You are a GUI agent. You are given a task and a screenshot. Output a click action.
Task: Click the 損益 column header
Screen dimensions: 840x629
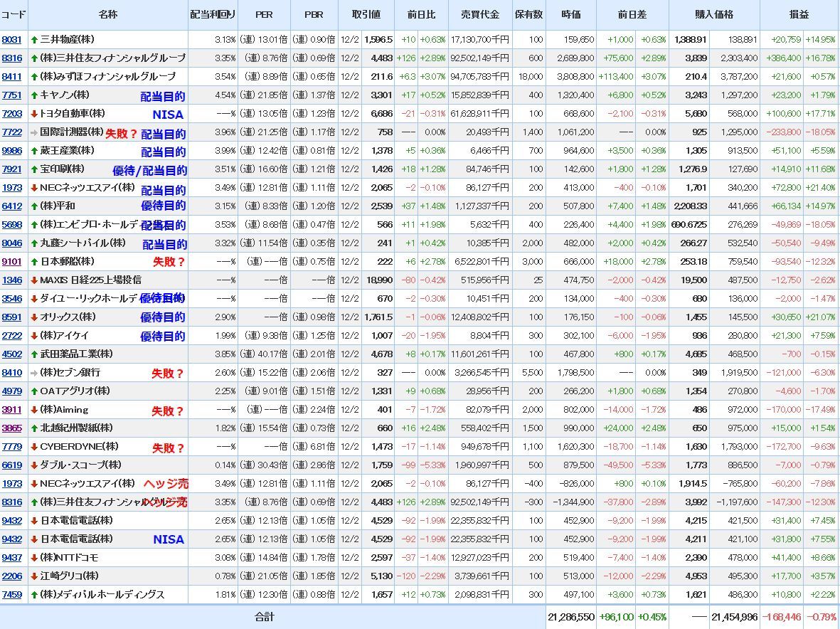click(799, 14)
